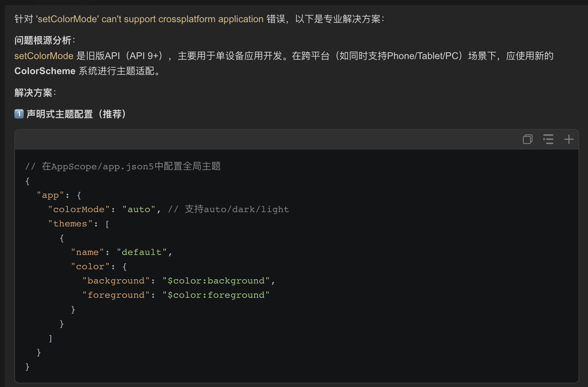Viewport: 588px width, 387px height.
Task: Click the AppScope/app.json5 comment line in code
Action: coord(123,167)
